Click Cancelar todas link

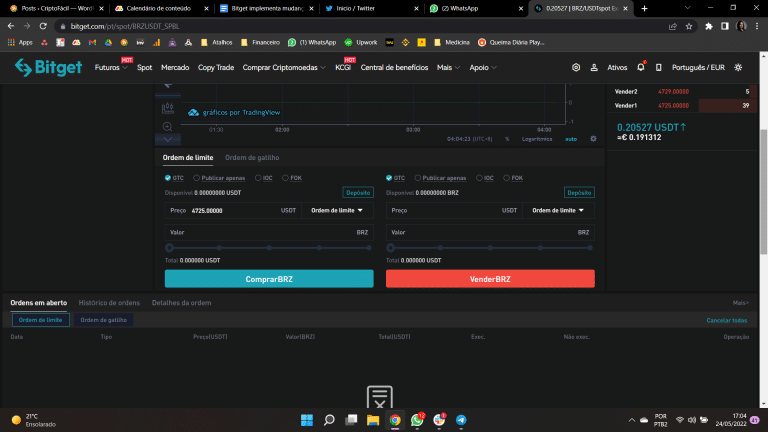pyautogui.click(x=726, y=320)
